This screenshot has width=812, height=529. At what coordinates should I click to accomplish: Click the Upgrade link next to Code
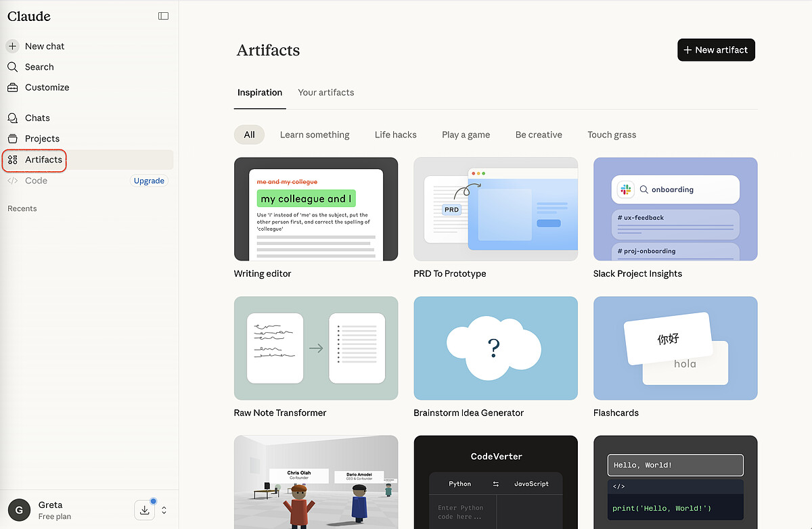click(x=149, y=181)
